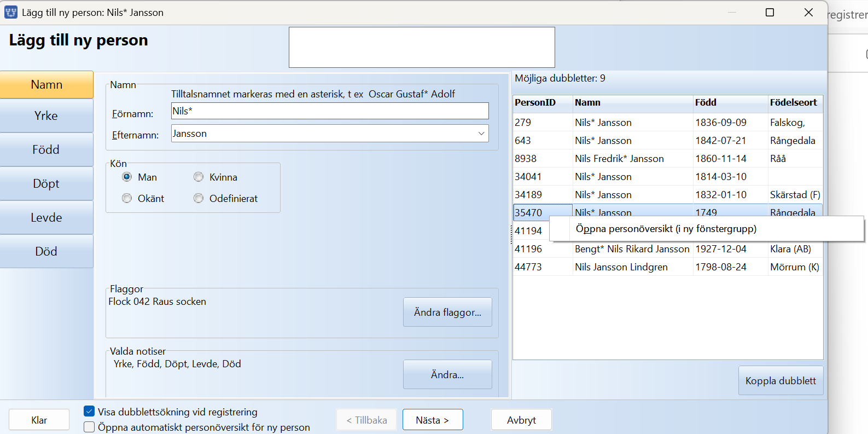This screenshot has height=434, width=868.
Task: Choose the Okänt gender option
Action: 127,198
